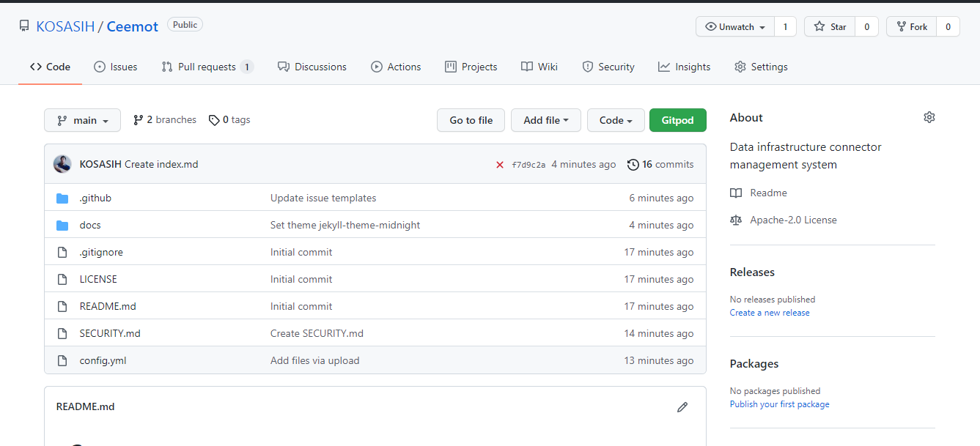Open the forks count beside Fork

pos(948,27)
